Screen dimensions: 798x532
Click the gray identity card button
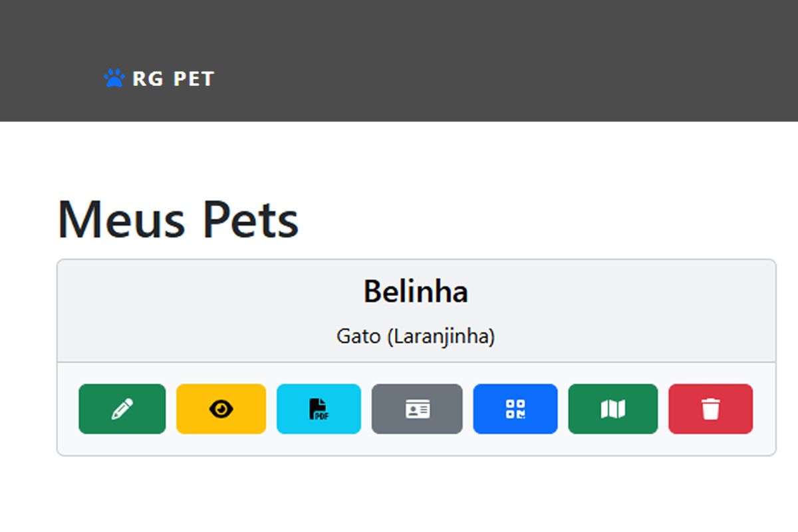tap(417, 409)
